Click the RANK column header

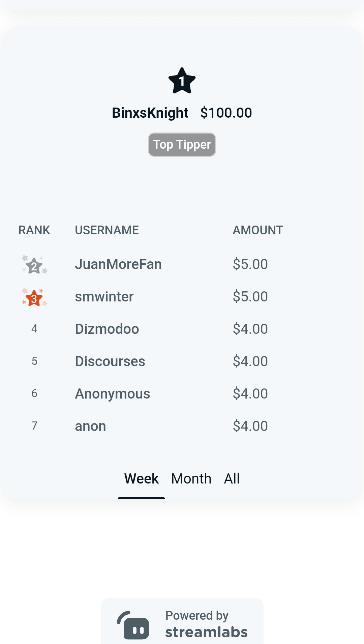click(x=34, y=230)
